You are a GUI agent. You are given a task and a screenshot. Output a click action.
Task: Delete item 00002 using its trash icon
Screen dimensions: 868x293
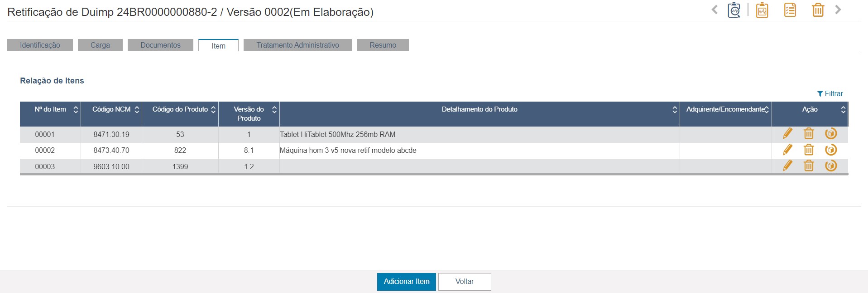pos(809,150)
